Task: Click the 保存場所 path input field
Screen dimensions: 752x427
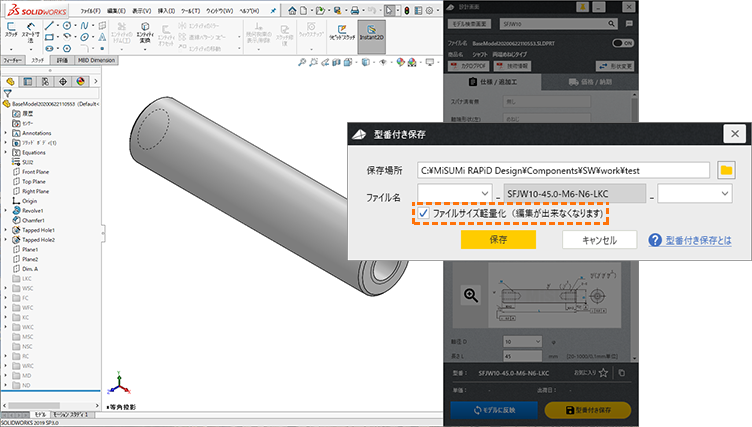Action: (x=563, y=169)
